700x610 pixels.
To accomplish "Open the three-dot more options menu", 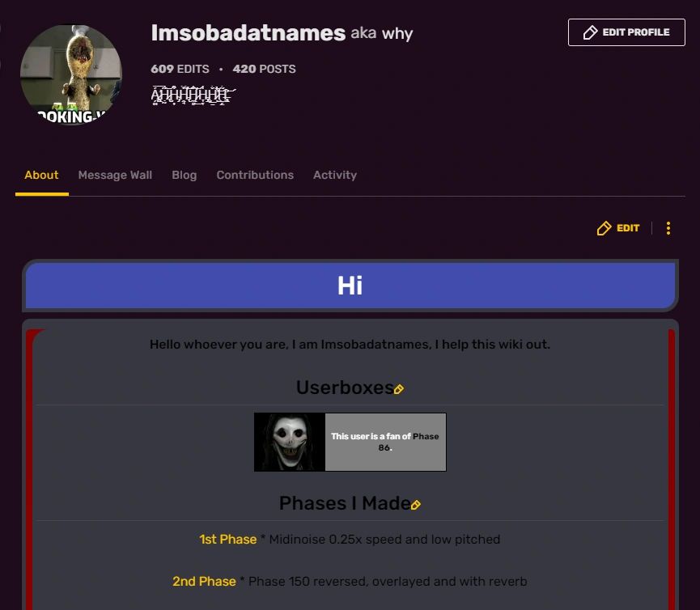I will tap(668, 228).
